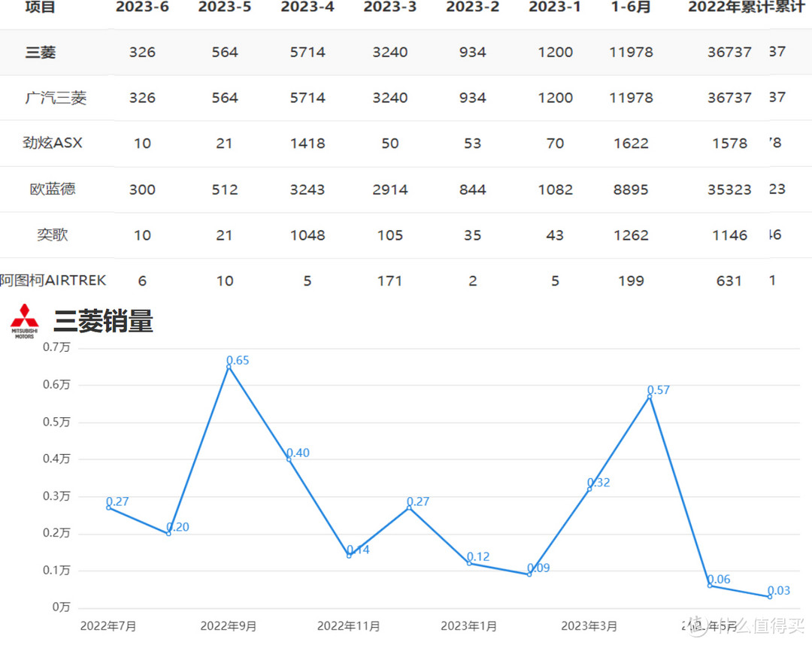Click the 199 cell for 阿图柯AIRTREK
The image size is (812, 645).
(631, 280)
